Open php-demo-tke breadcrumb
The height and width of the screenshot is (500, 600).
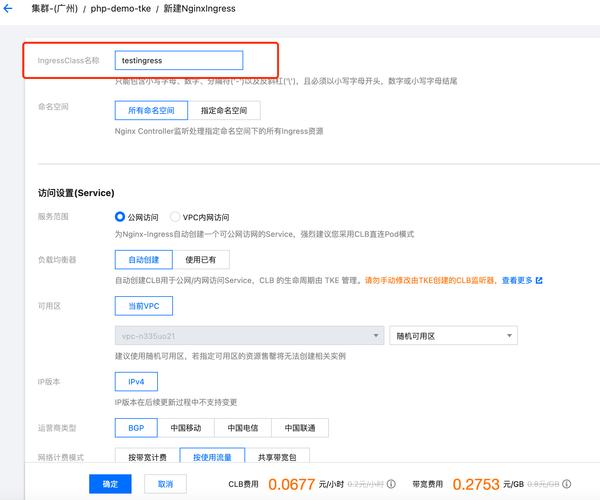click(121, 8)
